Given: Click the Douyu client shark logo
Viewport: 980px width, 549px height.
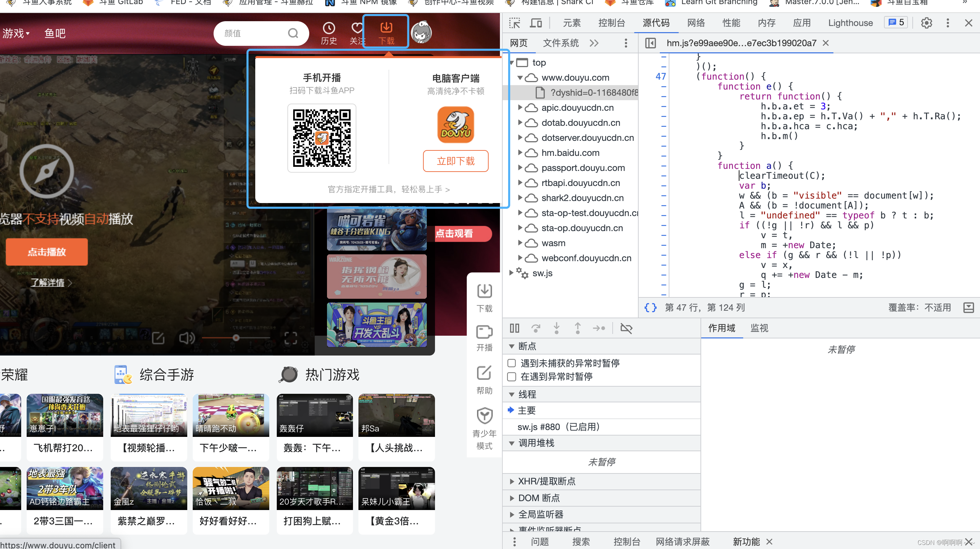Looking at the screenshot, I should click(x=456, y=124).
